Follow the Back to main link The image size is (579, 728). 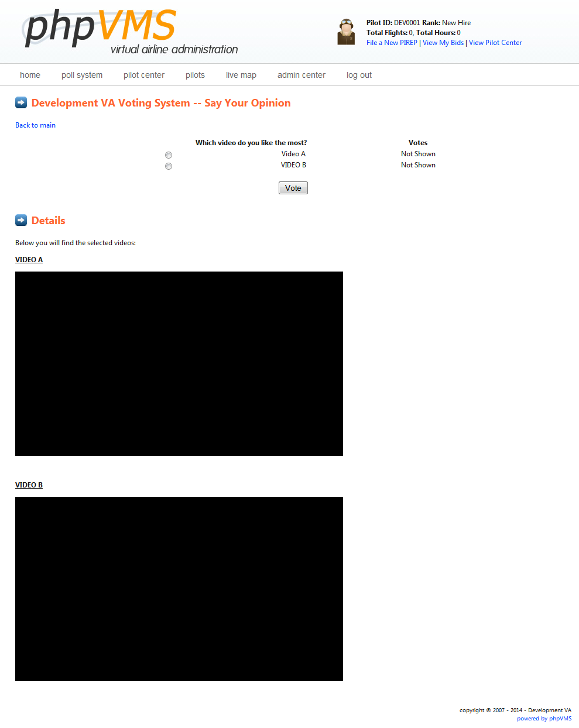point(35,125)
